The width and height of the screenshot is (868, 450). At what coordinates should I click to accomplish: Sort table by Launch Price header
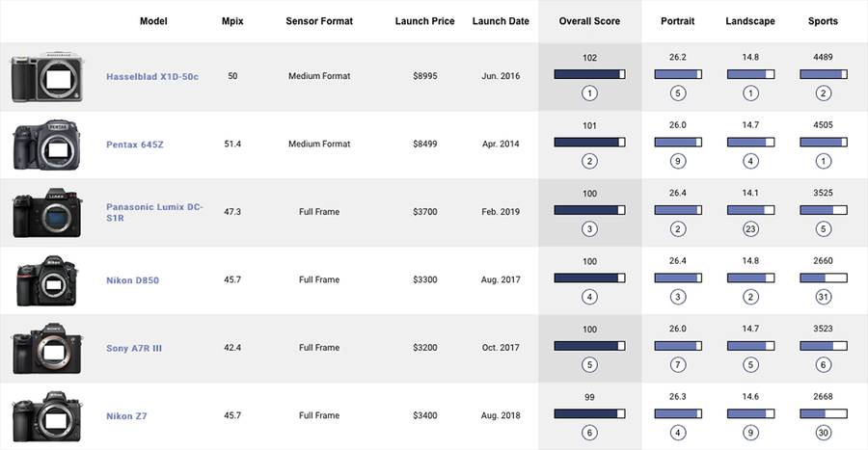pyautogui.click(x=425, y=21)
